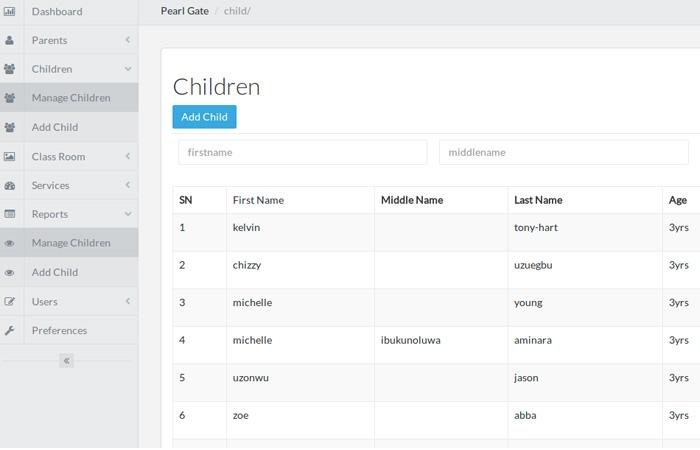
Task: Expand the Class Room submenu arrow
Action: tap(128, 156)
